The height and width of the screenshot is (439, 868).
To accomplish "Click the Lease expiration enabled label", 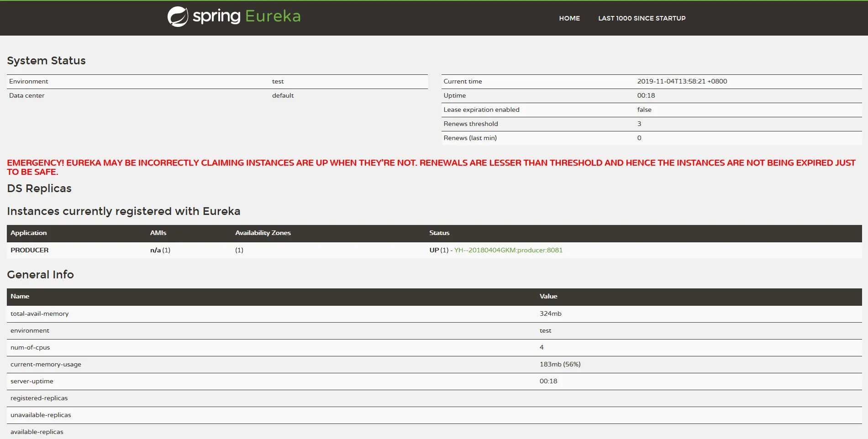I will (481, 110).
